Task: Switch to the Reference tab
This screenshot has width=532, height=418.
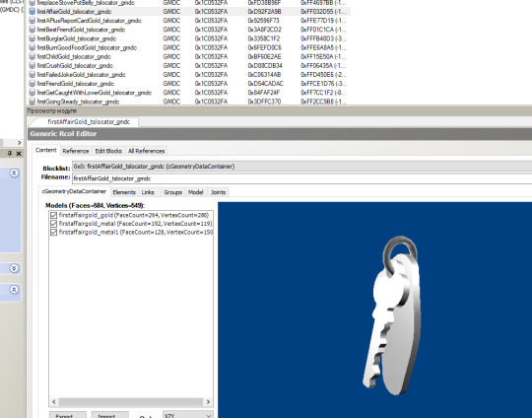Action: click(x=76, y=151)
